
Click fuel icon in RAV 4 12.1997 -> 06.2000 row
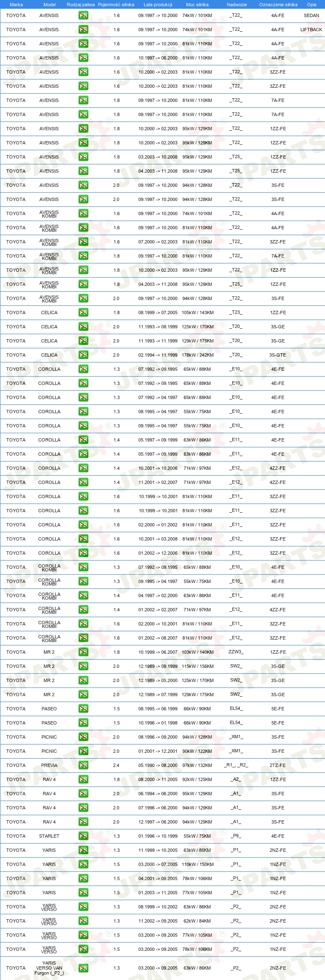pyautogui.click(x=83, y=822)
